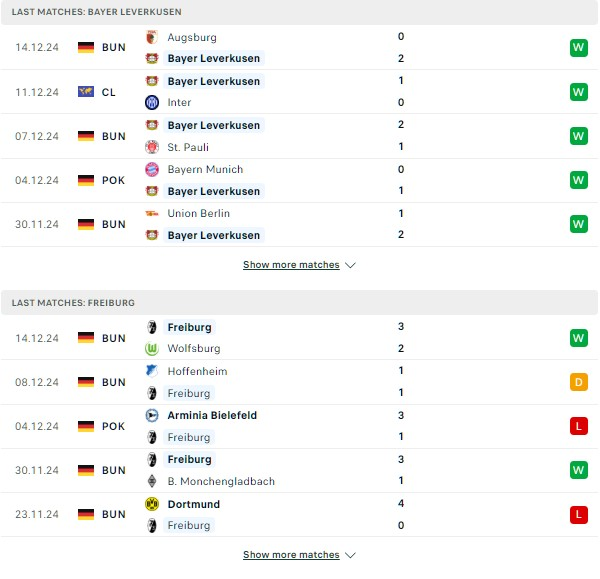The height and width of the screenshot is (579, 600).
Task: Click the Union Berlin team logo
Action: 152,213
